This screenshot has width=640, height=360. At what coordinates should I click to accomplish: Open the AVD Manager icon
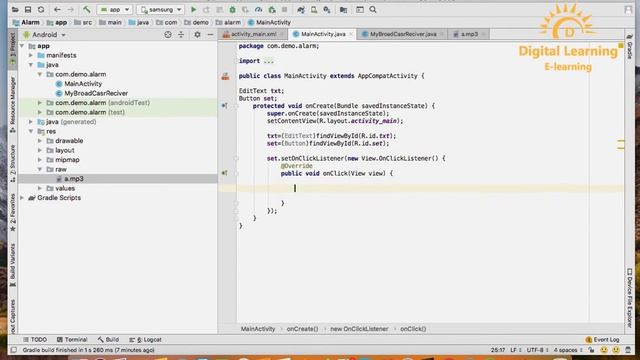(314, 9)
